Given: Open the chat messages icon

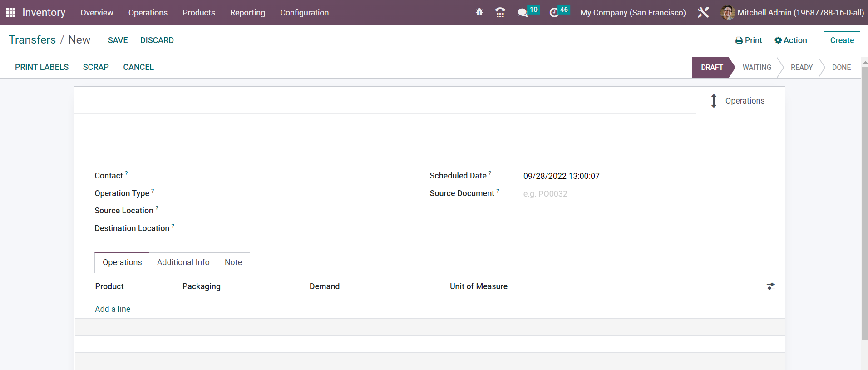Looking at the screenshot, I should click(523, 12).
